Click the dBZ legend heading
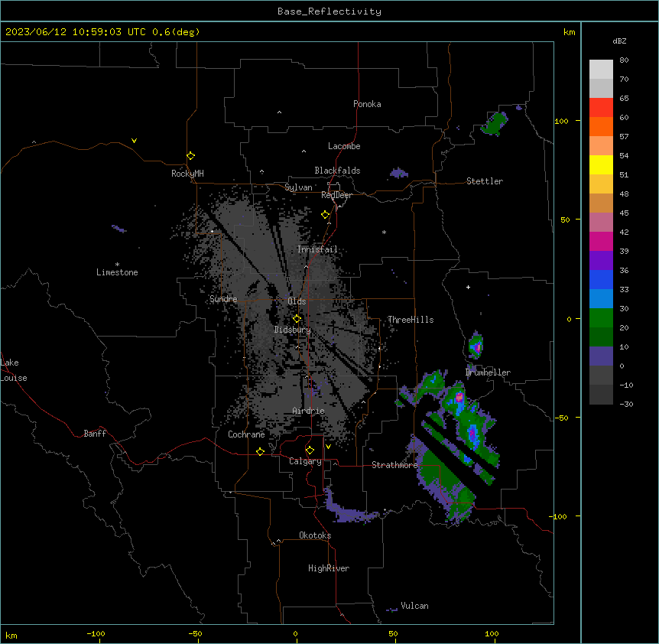 (x=619, y=41)
